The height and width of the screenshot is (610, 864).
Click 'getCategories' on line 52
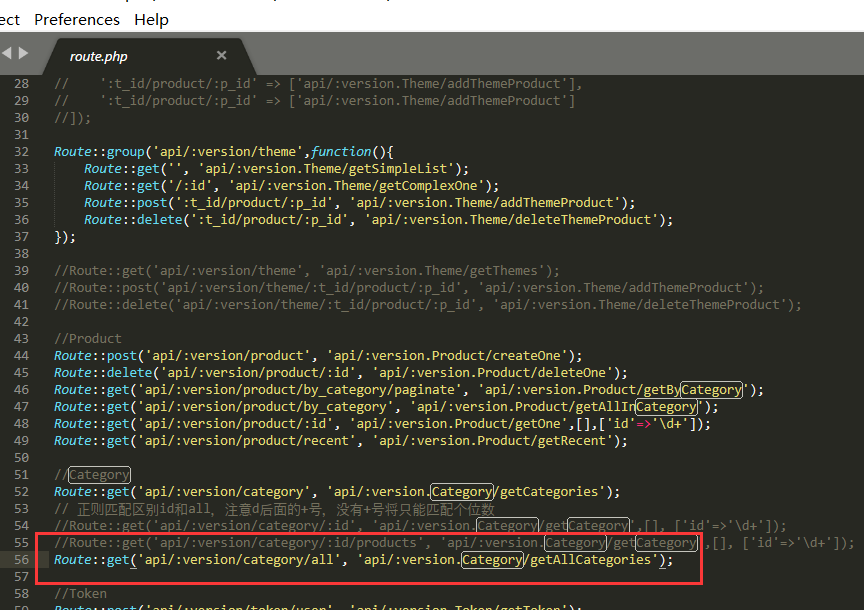click(x=549, y=492)
